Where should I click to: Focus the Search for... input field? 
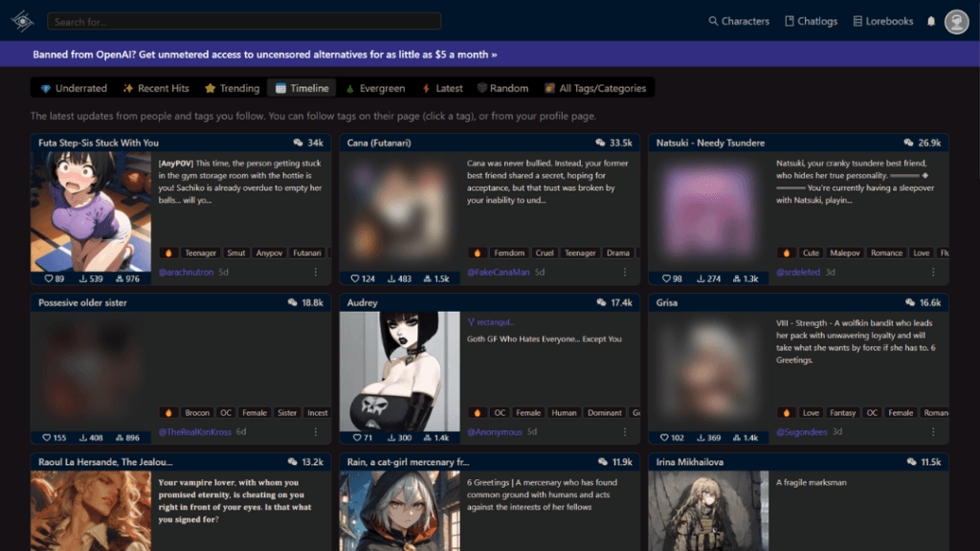point(244,21)
